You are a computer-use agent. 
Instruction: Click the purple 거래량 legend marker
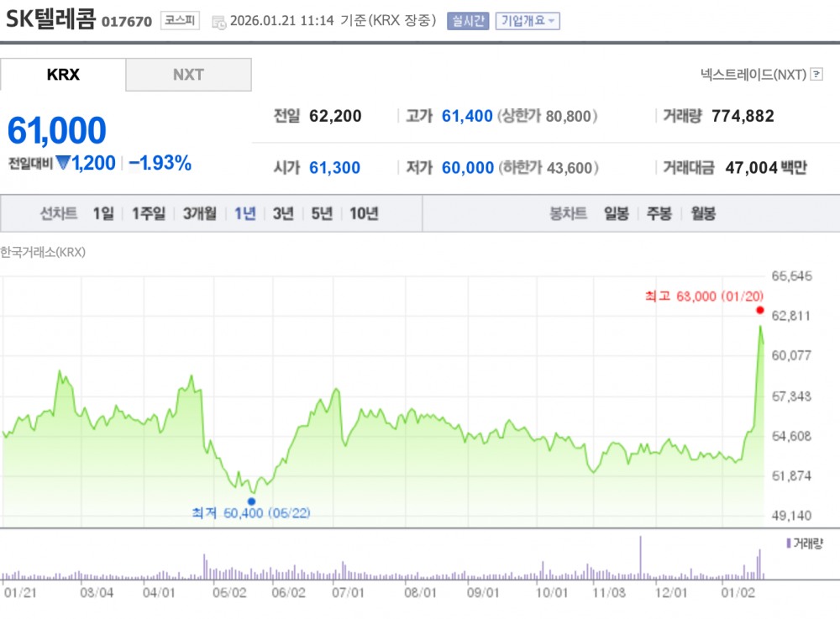788,544
